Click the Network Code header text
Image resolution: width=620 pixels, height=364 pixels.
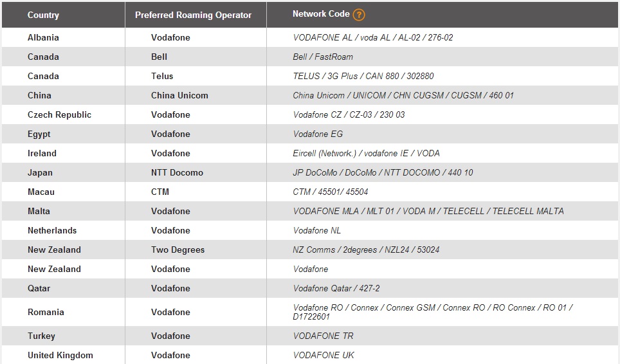tap(321, 14)
